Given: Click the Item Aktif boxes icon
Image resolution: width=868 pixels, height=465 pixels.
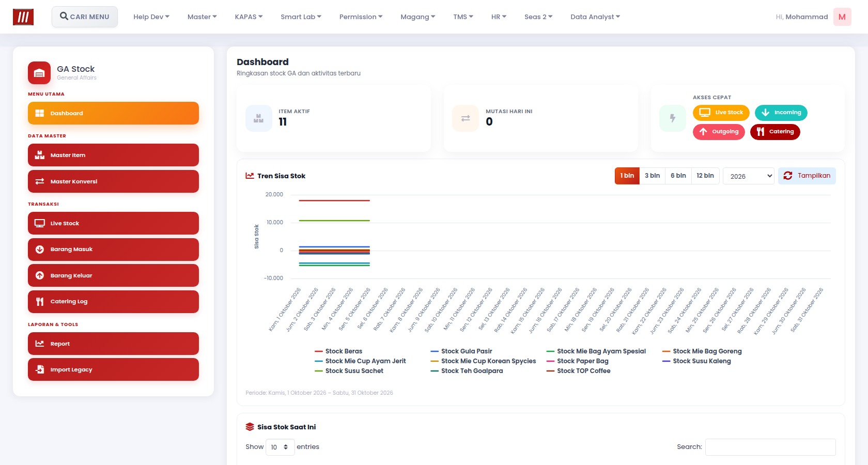Looking at the screenshot, I should coord(259,118).
